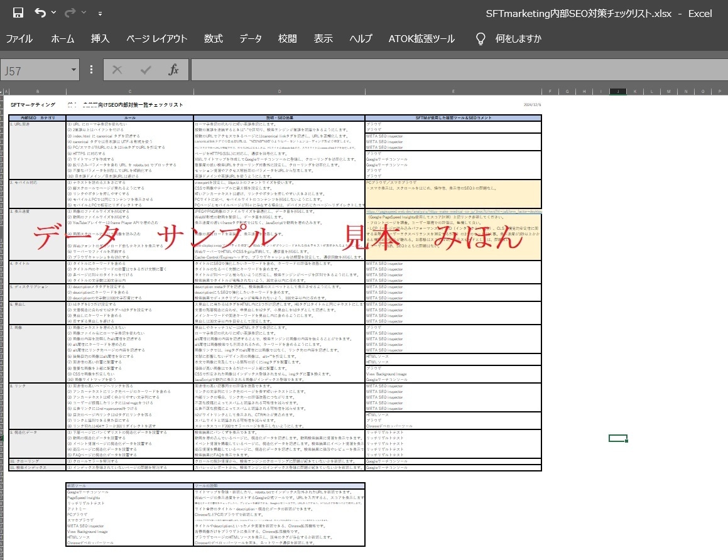Undo the last action
This screenshot has width=728, height=560.
[x=40, y=13]
